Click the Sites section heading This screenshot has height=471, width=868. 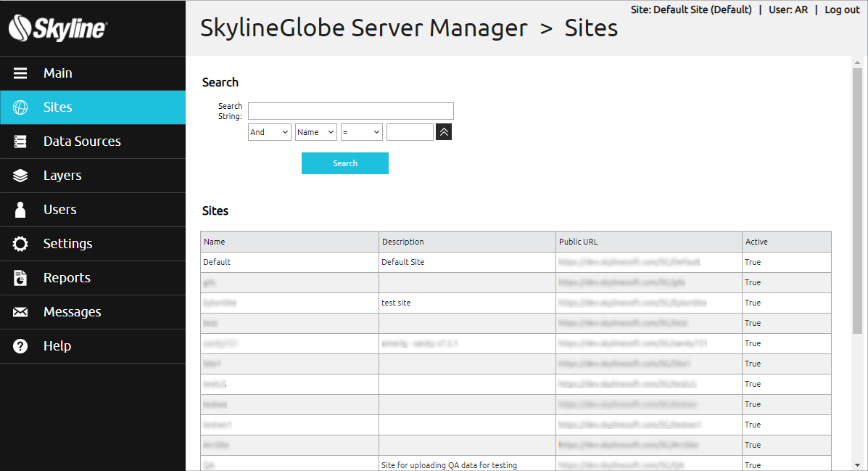[215, 211]
